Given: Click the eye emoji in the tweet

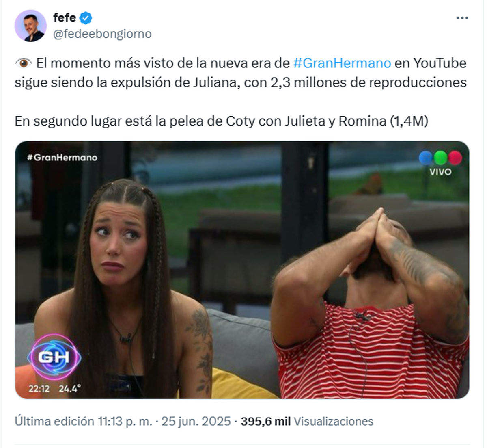Looking at the screenshot, I should [x=23, y=63].
